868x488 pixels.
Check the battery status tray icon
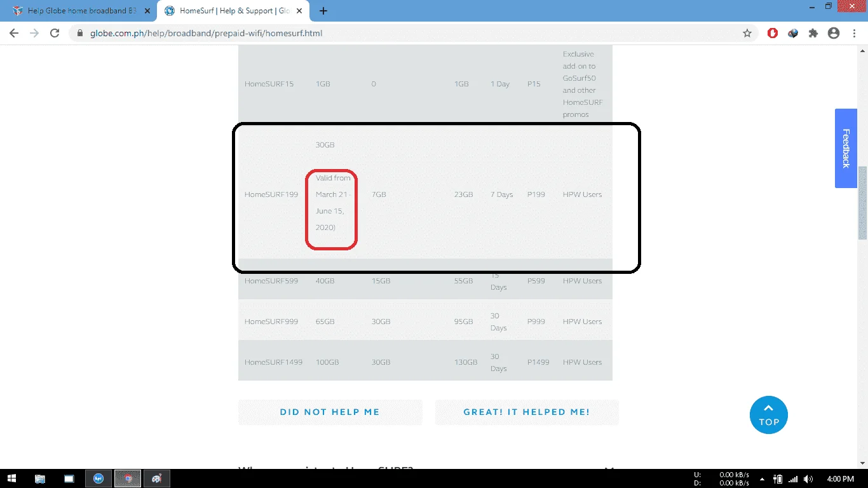pos(778,478)
